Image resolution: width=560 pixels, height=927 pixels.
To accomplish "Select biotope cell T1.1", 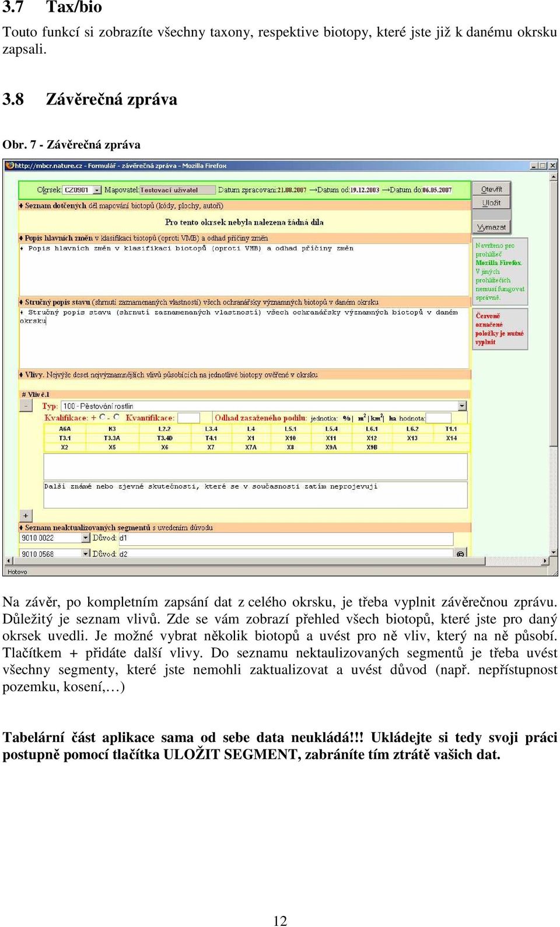I will [452, 429].
